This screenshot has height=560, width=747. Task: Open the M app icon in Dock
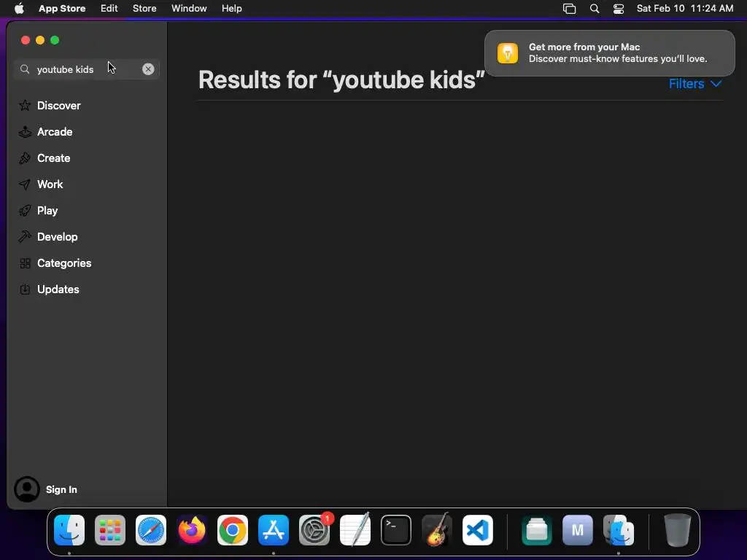[x=578, y=530]
